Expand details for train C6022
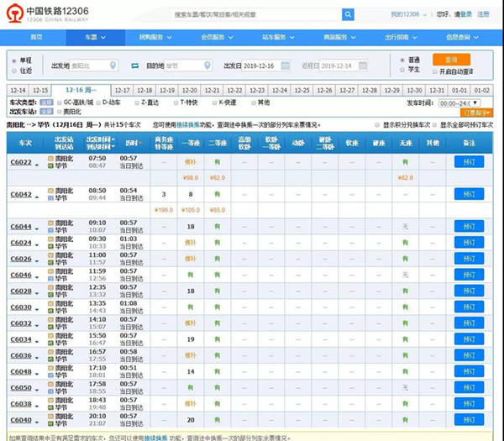Viewport: 504px width, 441px height. [x=37, y=165]
